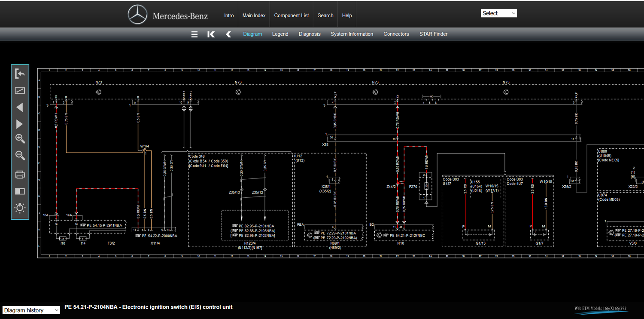Click the U974 code label

(x=603, y=195)
